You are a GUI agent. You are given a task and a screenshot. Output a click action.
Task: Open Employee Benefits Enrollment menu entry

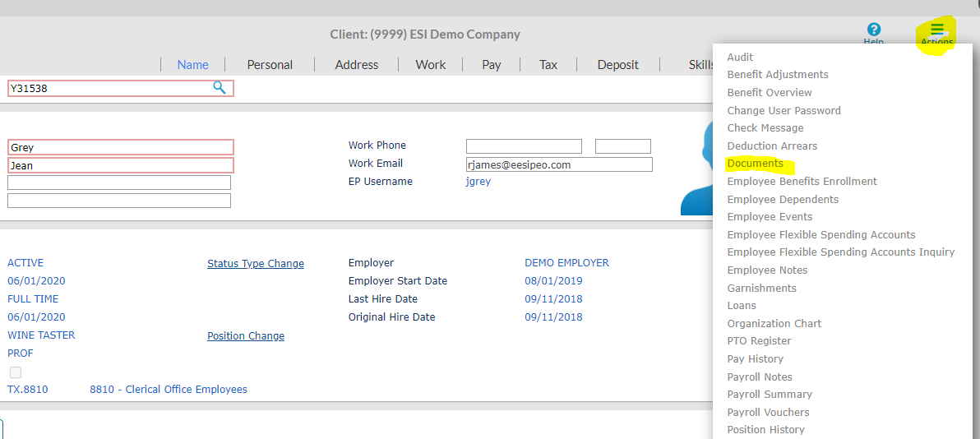(802, 182)
